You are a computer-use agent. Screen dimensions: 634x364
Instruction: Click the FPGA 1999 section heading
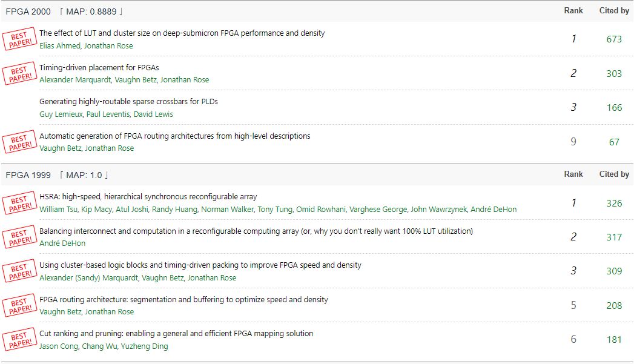click(28, 175)
